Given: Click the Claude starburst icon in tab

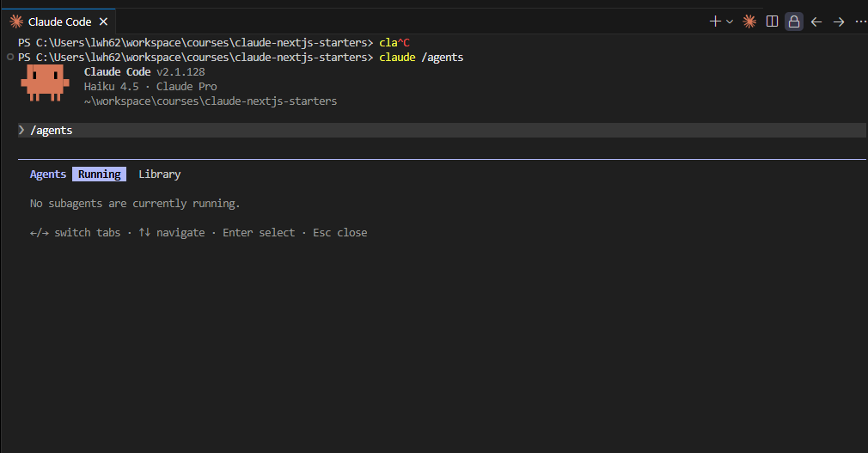Looking at the screenshot, I should coord(16,21).
